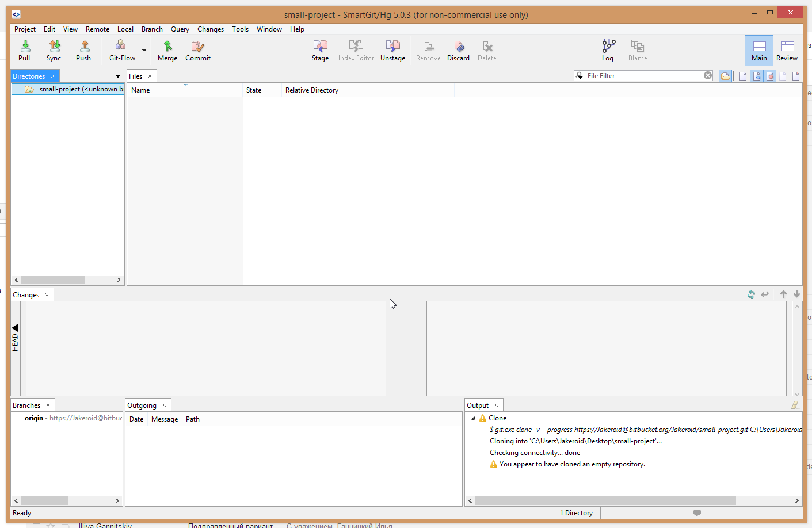The width and height of the screenshot is (812, 528).
Task: Click the Merge toolbar icon
Action: coord(167,50)
